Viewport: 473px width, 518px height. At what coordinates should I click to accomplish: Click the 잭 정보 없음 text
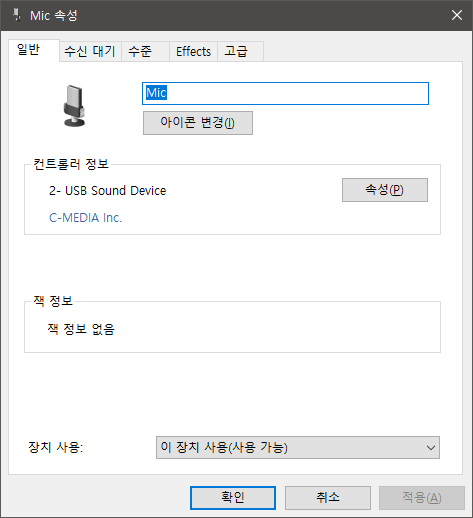tap(81, 329)
